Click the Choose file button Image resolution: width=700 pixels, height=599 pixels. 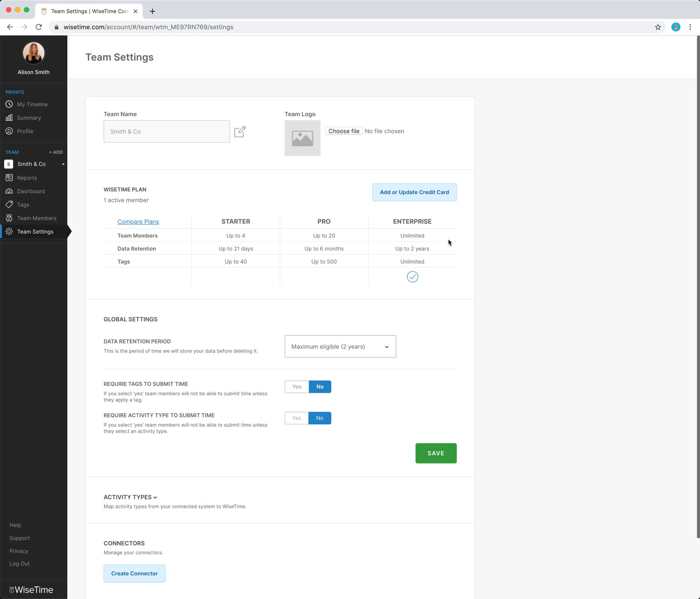pos(344,131)
